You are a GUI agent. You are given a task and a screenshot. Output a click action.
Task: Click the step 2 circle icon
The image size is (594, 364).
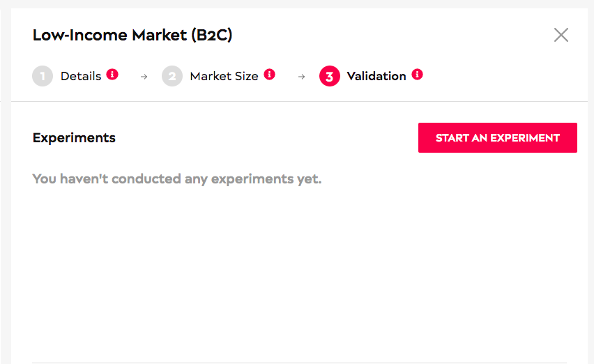point(172,76)
